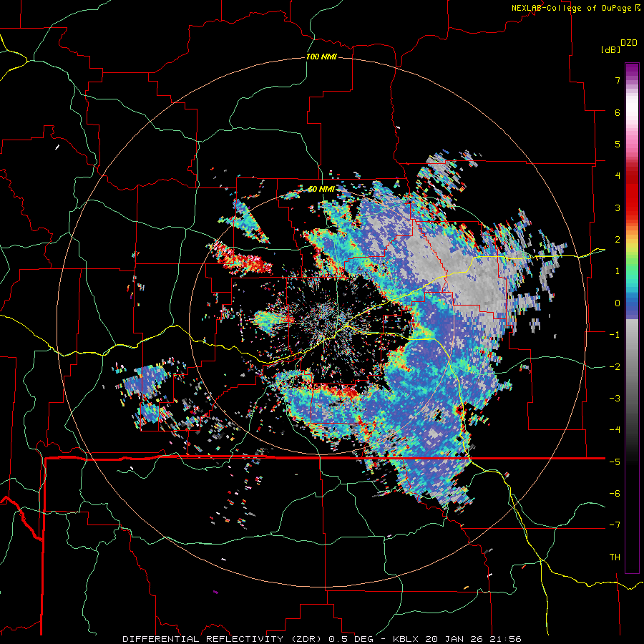The image size is (644, 644).
Task: Click the DZD legend title
Action: 629,43
